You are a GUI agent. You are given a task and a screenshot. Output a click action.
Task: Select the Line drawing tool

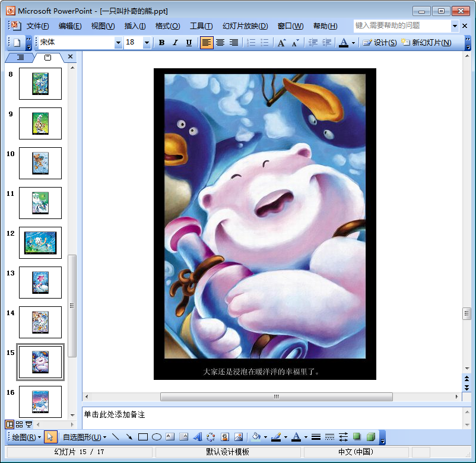pyautogui.click(x=115, y=437)
